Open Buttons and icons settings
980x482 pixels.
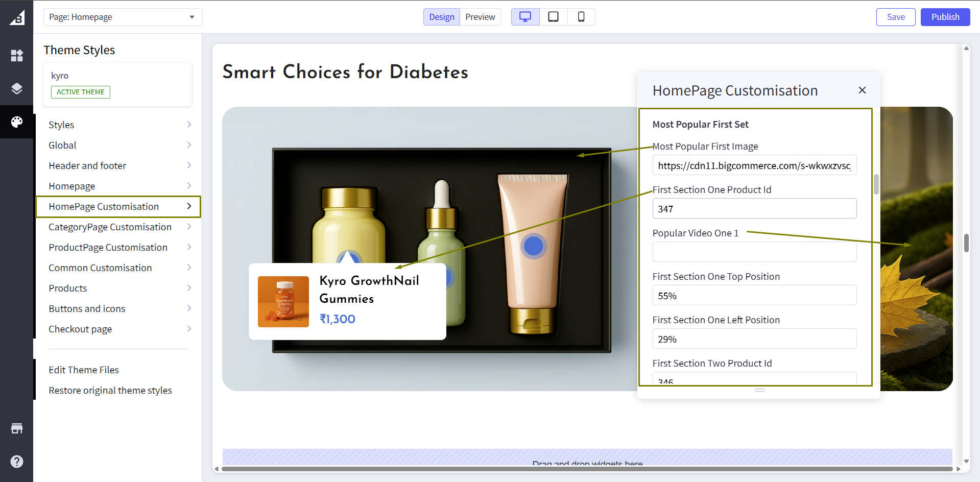tap(118, 308)
